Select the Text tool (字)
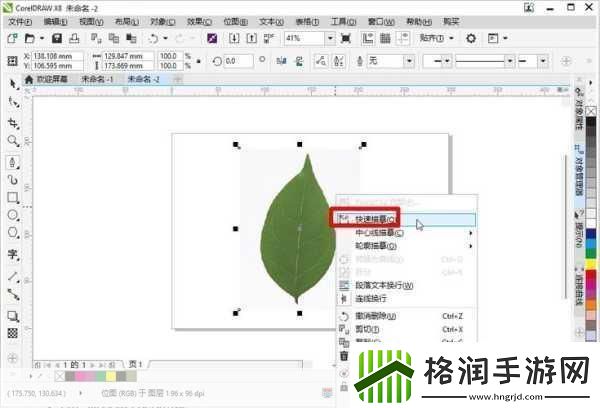Screen dimensions: 600x408 (13, 255)
